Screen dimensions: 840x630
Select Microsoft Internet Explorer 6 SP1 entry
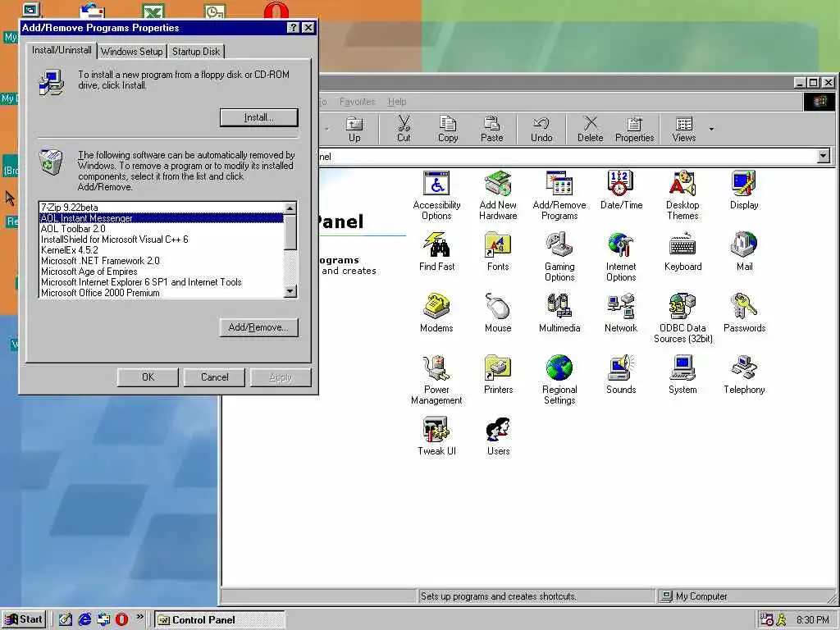162,282
